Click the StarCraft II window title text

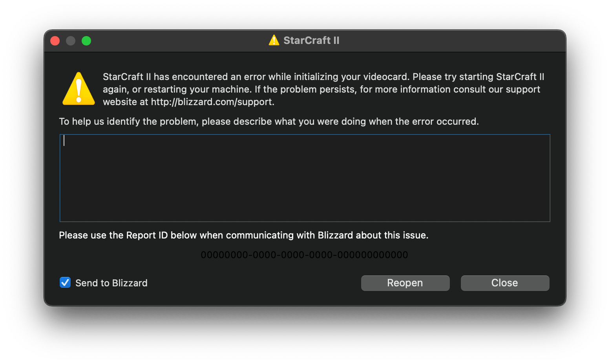pos(311,40)
